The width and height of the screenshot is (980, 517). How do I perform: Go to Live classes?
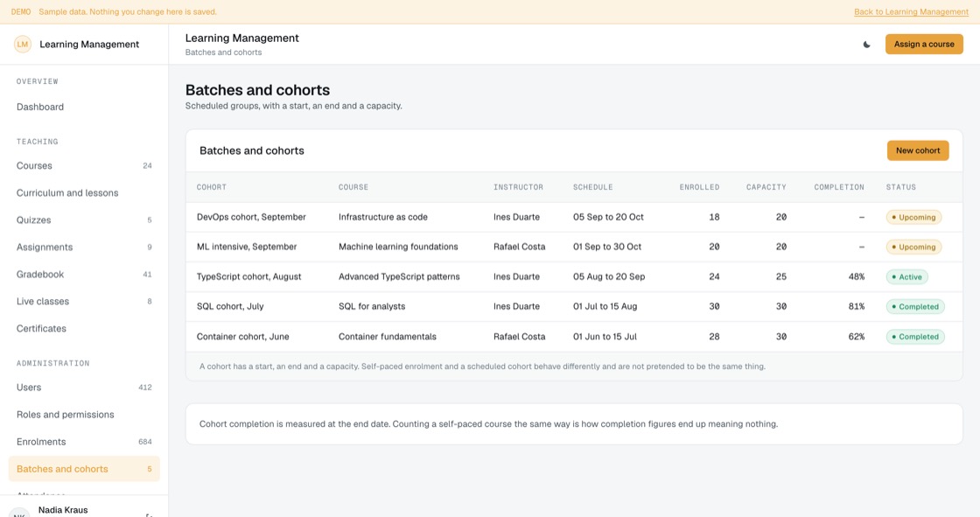(84, 301)
